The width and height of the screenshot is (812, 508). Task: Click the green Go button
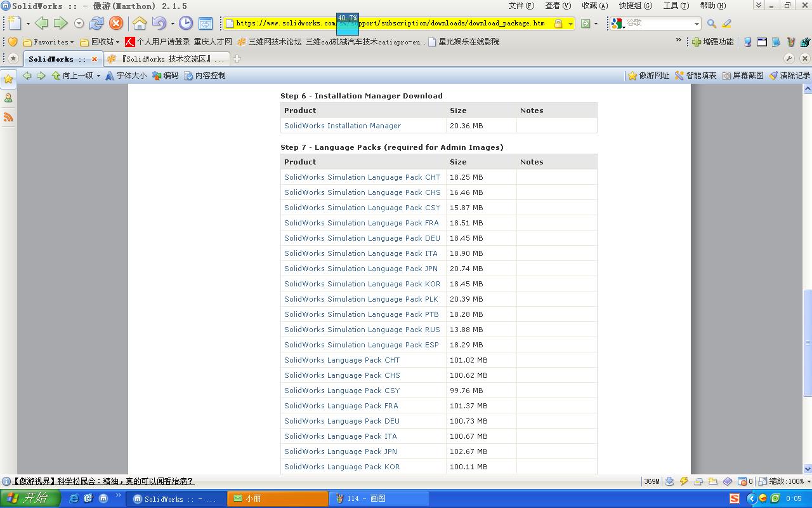click(x=586, y=23)
